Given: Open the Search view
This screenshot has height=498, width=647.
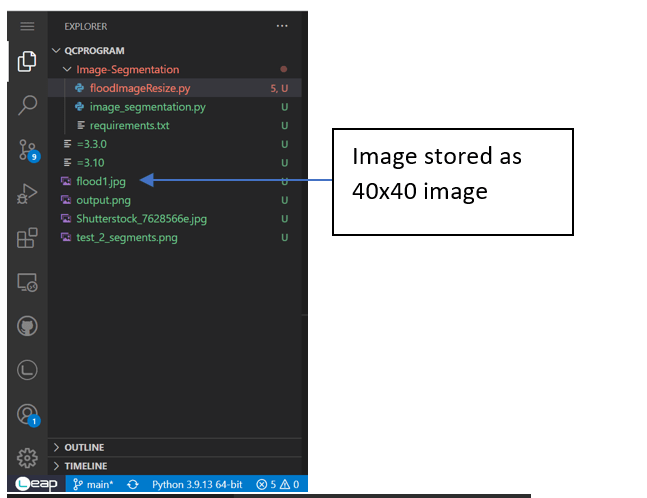Looking at the screenshot, I should pyautogui.click(x=27, y=105).
